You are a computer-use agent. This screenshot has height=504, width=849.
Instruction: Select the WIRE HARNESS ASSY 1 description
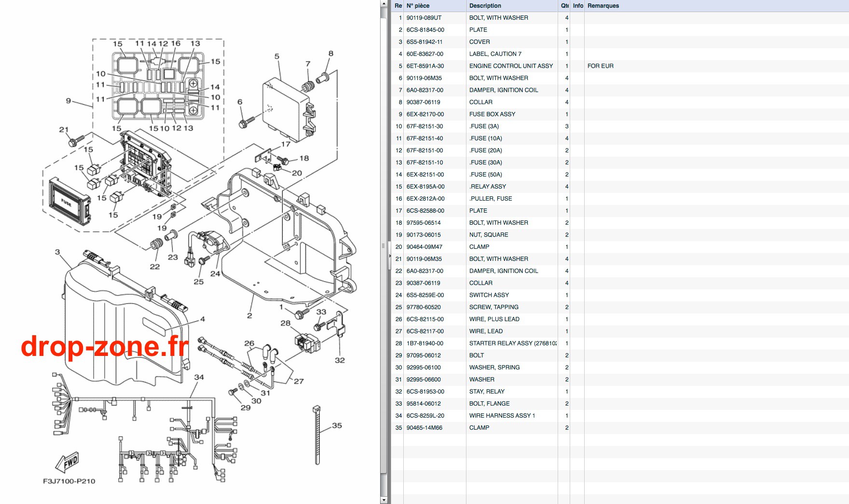tap(502, 416)
